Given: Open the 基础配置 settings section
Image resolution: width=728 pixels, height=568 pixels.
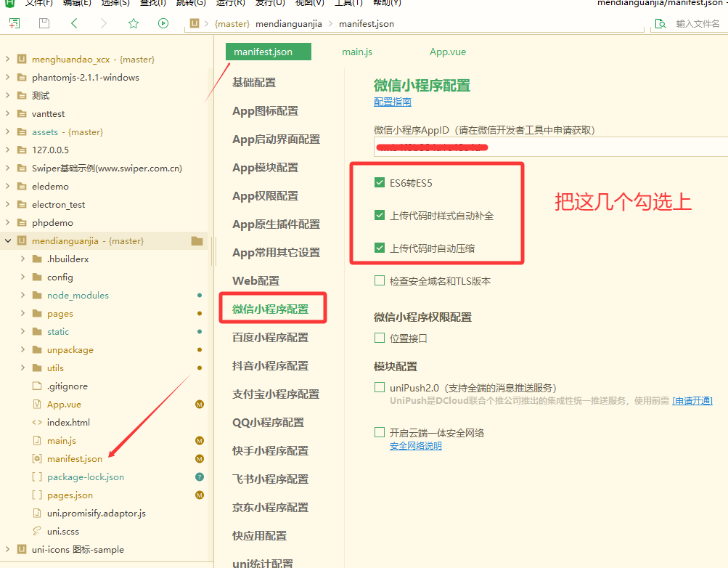Looking at the screenshot, I should [254, 83].
